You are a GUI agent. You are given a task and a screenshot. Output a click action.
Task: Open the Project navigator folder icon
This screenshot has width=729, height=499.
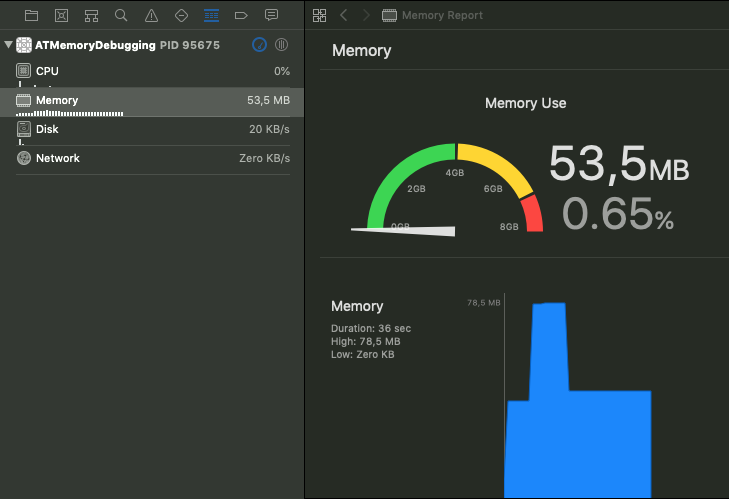tap(32, 16)
